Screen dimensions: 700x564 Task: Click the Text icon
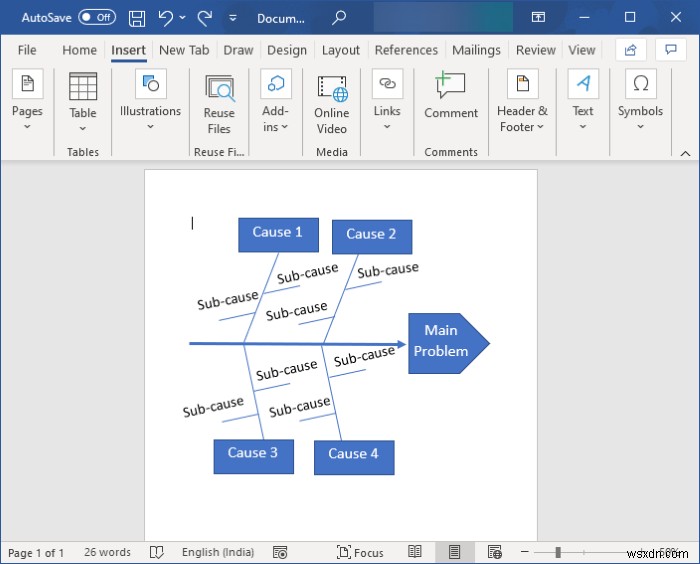(x=583, y=84)
